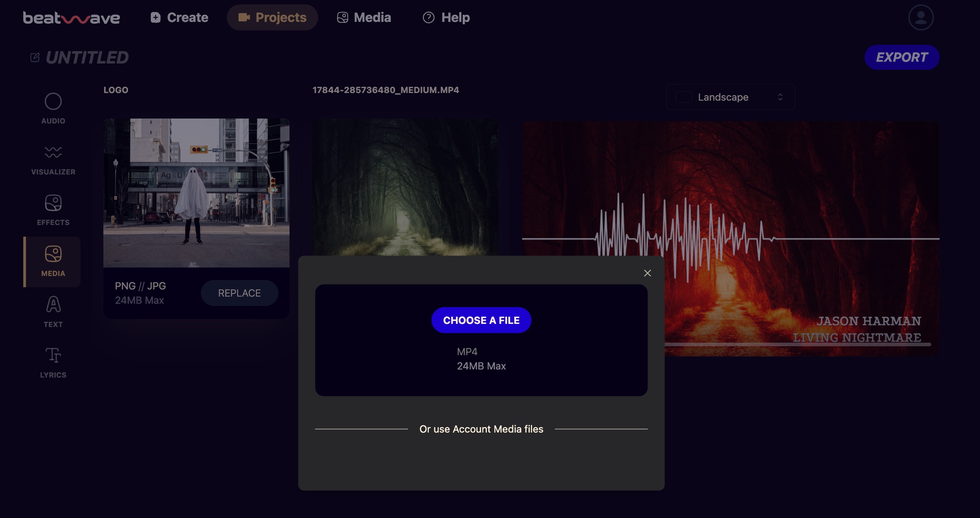Image resolution: width=980 pixels, height=518 pixels.
Task: Click the 17844-285736480_MEDIUM.MP4 filename label
Action: (x=386, y=90)
